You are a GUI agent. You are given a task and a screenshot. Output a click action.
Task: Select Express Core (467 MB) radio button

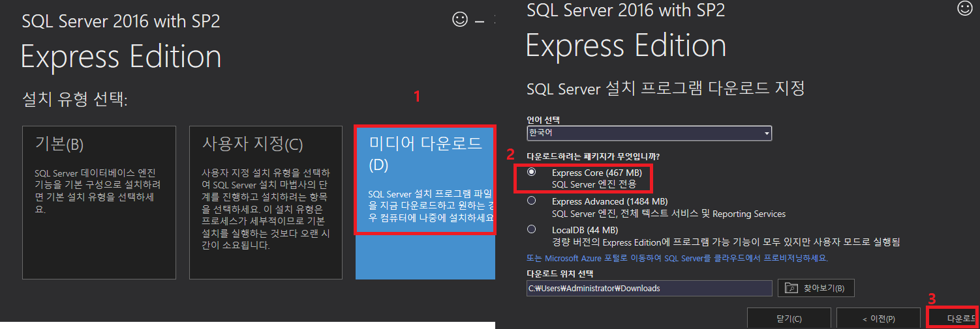532,173
